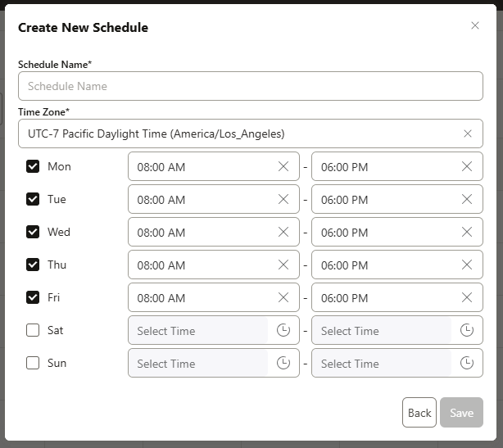This screenshot has width=503, height=448.
Task: Enable the Sat checkbox
Action: [x=33, y=330]
